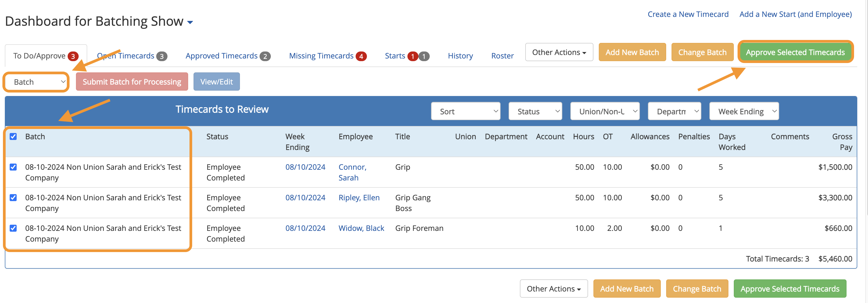Click the grey badge on Approved Timecards

(x=265, y=56)
